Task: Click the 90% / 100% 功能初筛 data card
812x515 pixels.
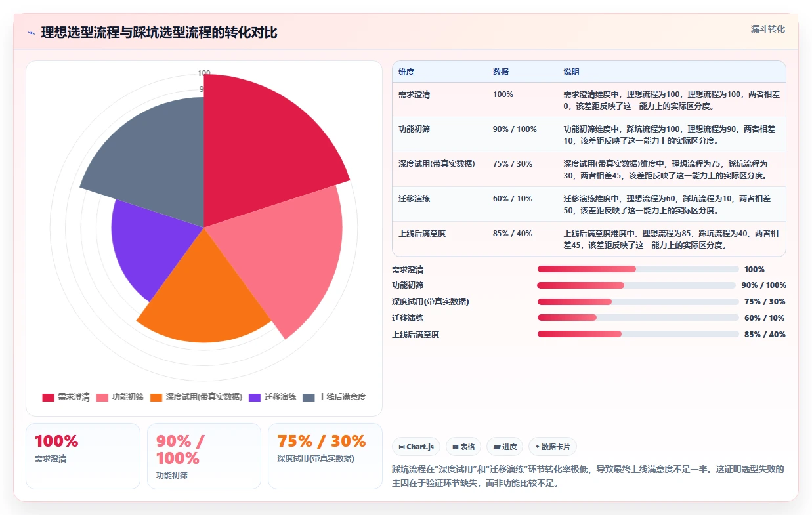Action: click(204, 456)
